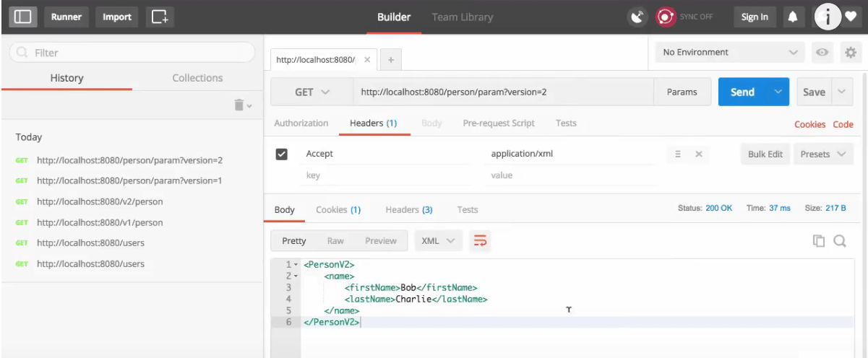
Task: Click the Filter search field
Action: pyautogui.click(x=132, y=53)
